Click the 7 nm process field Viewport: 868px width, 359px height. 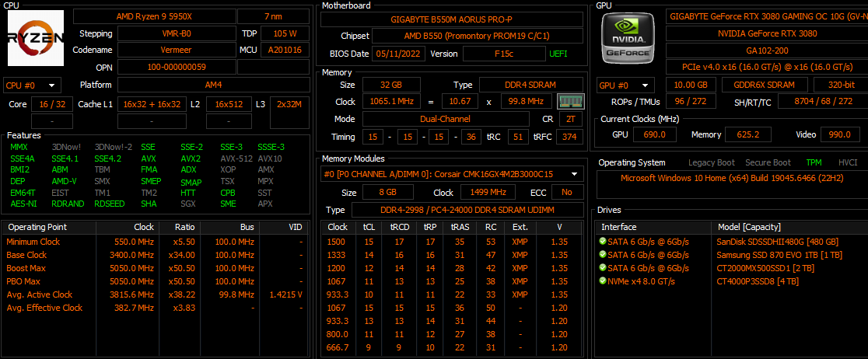(274, 16)
